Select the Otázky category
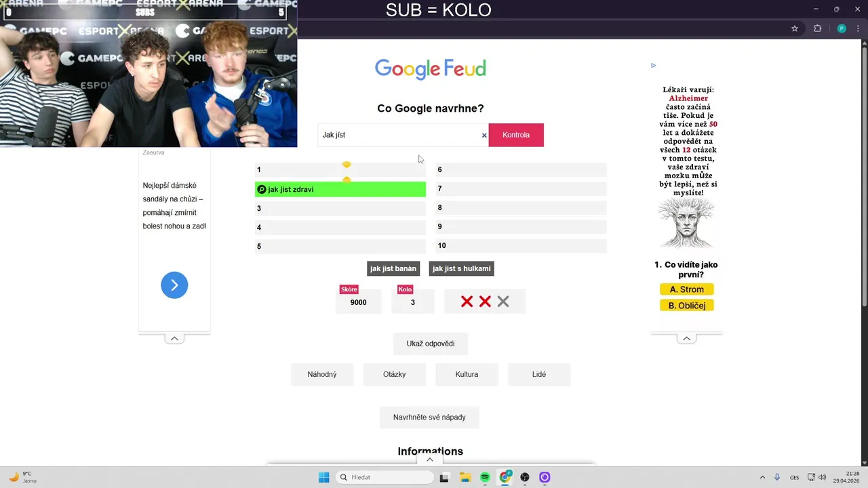 point(394,374)
